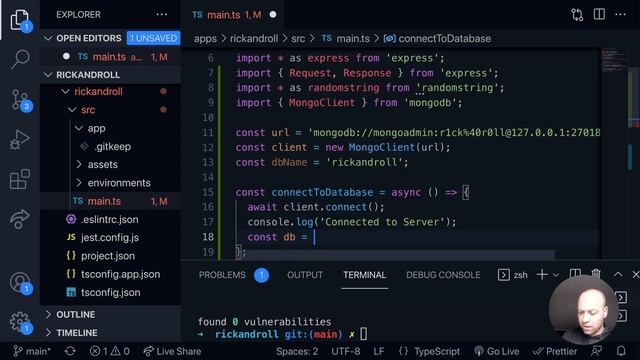Open the Explorer view in activity bar

[20, 19]
